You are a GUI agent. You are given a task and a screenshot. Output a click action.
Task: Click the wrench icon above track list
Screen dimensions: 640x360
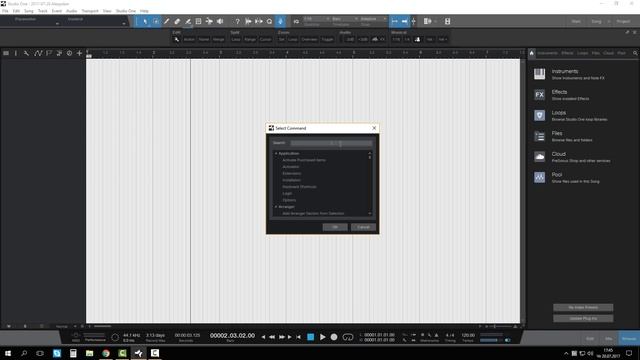(x=27, y=53)
